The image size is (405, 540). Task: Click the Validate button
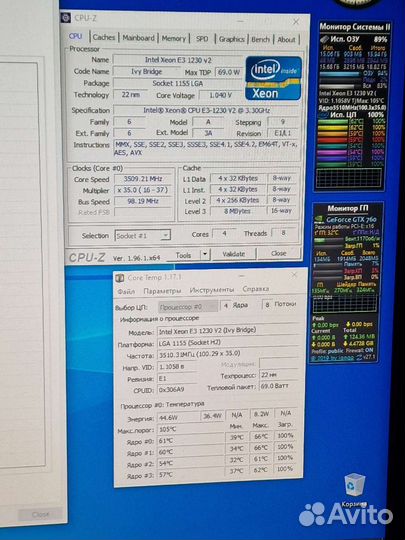point(233,254)
